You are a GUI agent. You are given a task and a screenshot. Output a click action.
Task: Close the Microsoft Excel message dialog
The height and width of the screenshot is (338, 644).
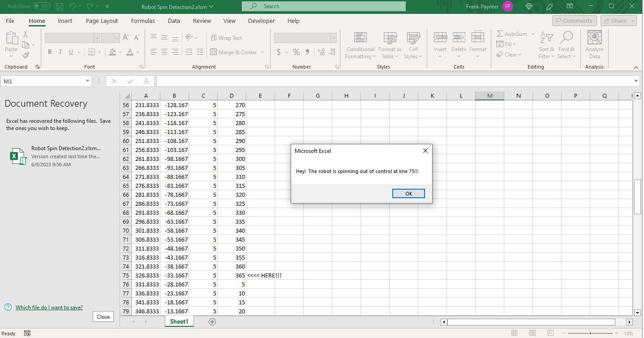coord(425,151)
